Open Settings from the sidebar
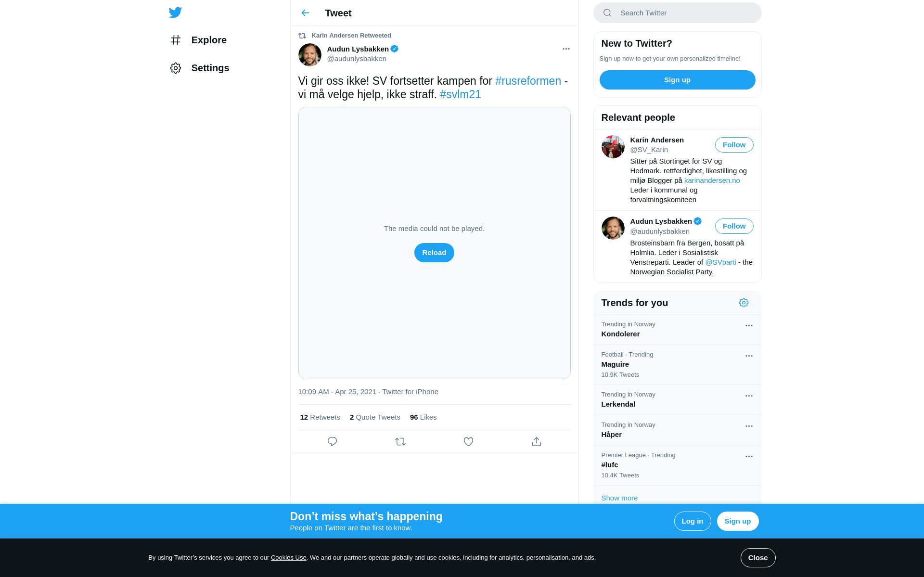The width and height of the screenshot is (924, 577). tap(199, 68)
